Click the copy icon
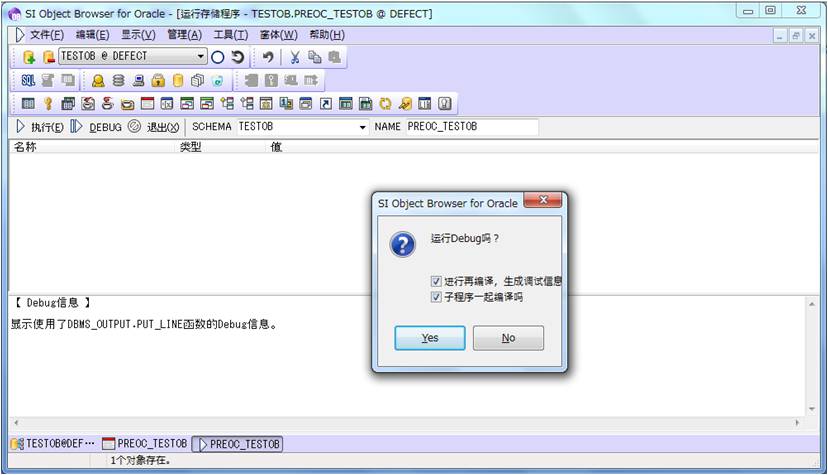Screen dimensions: 828x475 [x=315, y=57]
